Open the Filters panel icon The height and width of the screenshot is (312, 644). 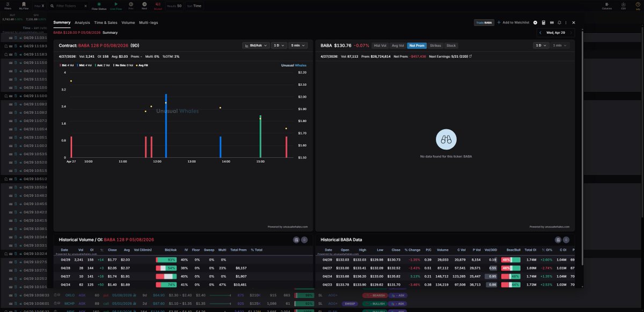tap(8, 5)
